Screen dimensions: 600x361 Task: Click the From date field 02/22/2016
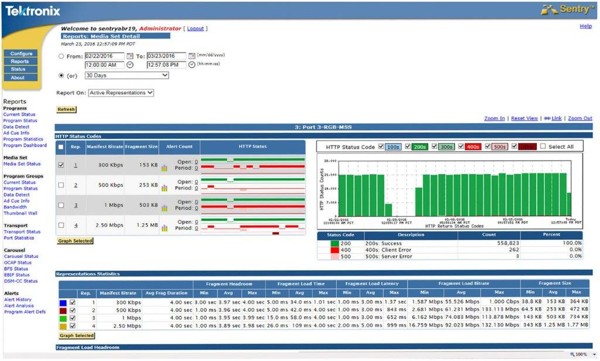point(104,56)
